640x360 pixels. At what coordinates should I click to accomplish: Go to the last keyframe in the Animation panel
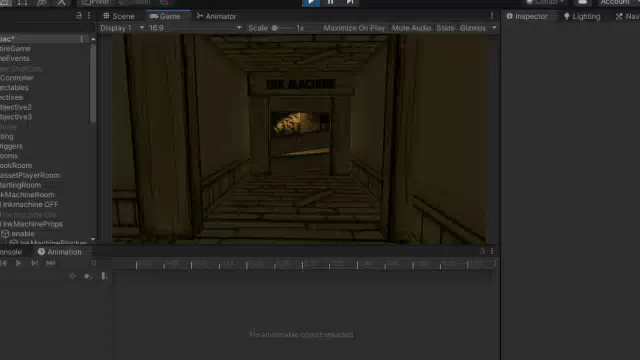[51, 263]
